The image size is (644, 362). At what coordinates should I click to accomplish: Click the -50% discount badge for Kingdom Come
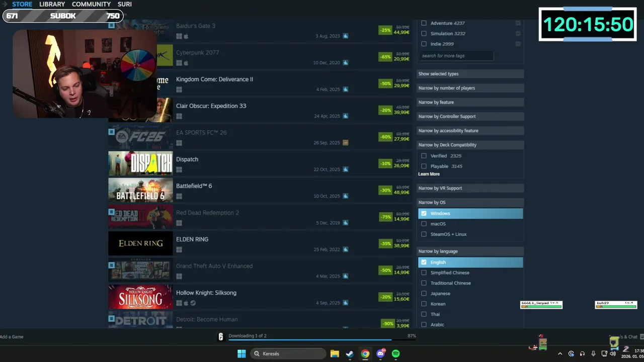click(x=385, y=83)
